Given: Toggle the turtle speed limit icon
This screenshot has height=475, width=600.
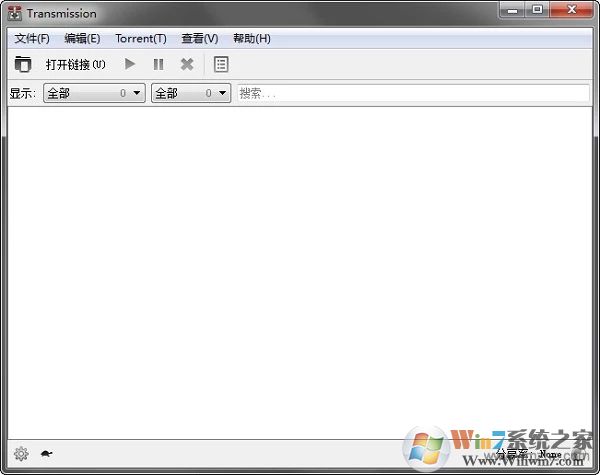Looking at the screenshot, I should (x=46, y=454).
